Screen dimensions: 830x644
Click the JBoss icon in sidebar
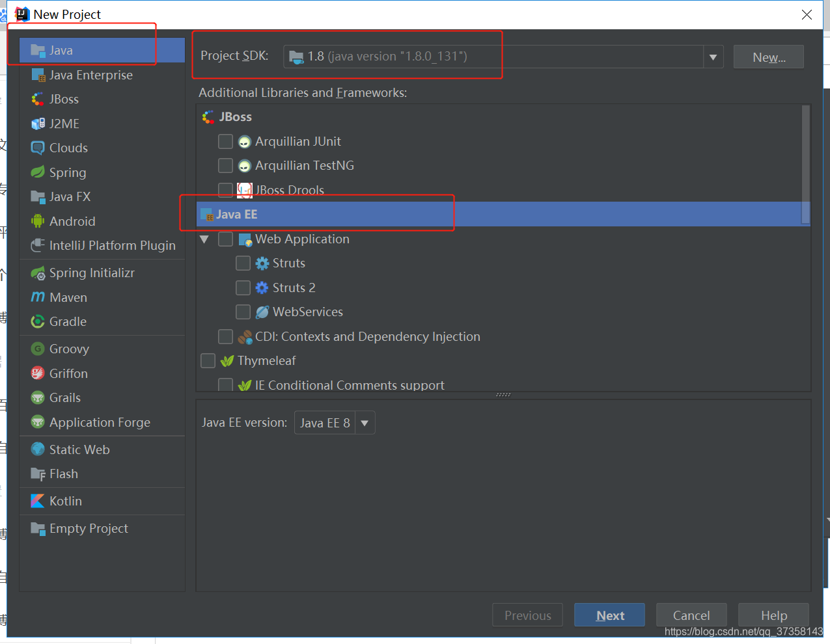point(38,99)
